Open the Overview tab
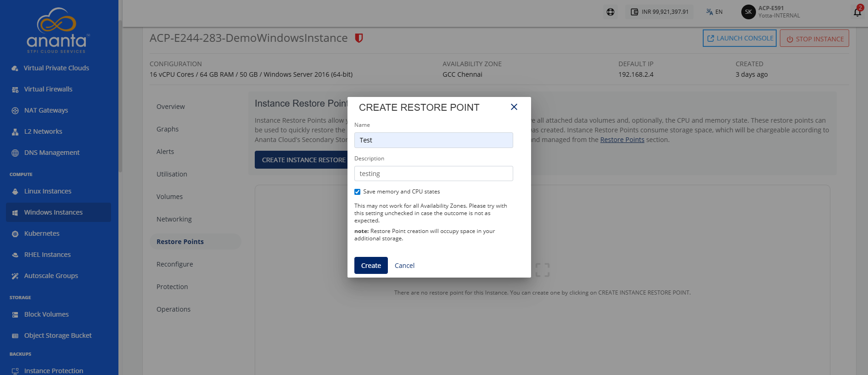Image resolution: width=868 pixels, height=375 pixels. [x=171, y=107]
